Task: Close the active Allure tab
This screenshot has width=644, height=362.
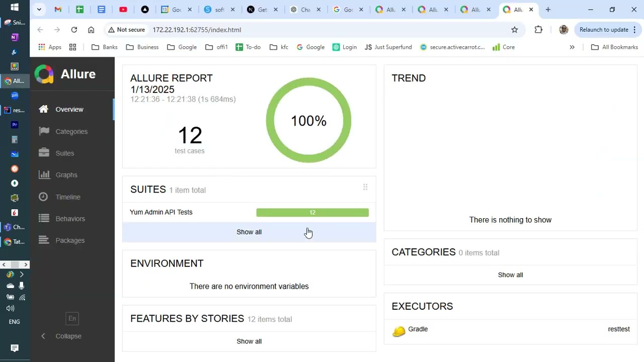Action: 531,10
